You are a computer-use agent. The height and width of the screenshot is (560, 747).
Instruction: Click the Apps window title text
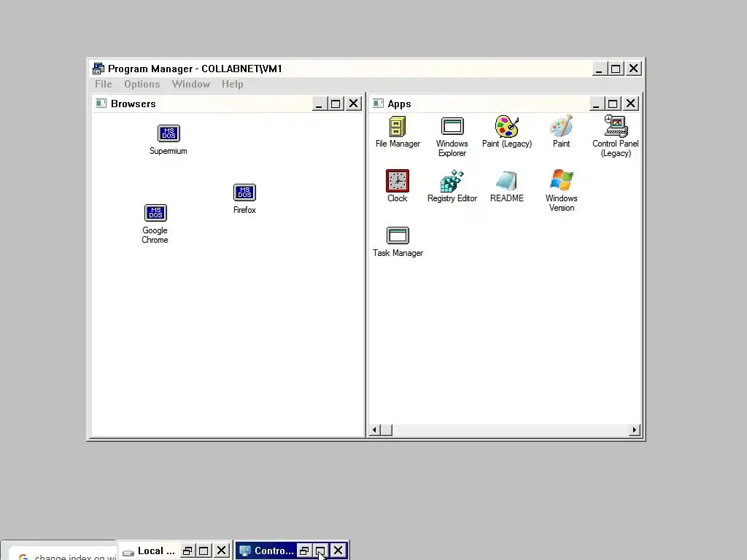(399, 104)
